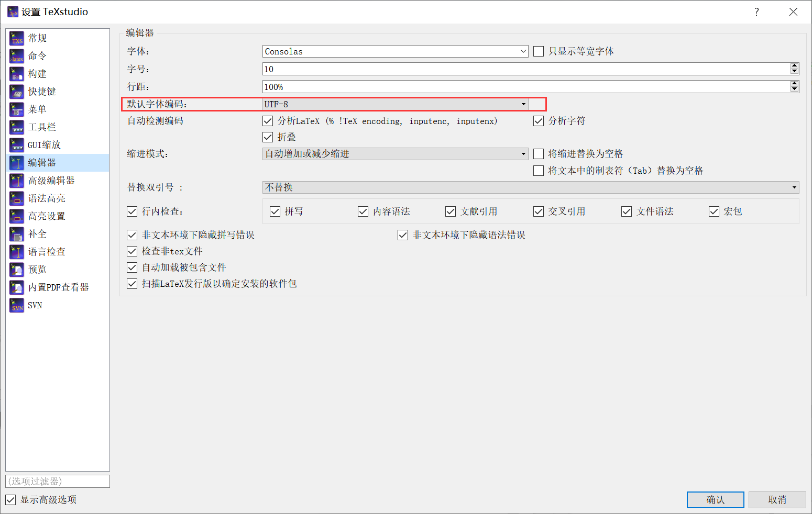The image size is (812, 514).
Task: Toggle the 折叠 checkbox
Action: point(268,137)
